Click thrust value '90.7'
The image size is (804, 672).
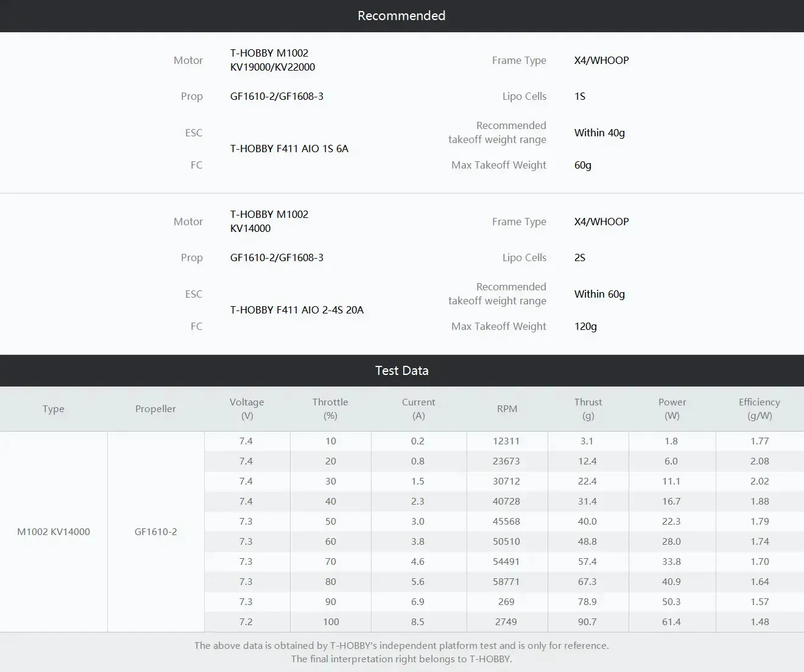point(588,622)
